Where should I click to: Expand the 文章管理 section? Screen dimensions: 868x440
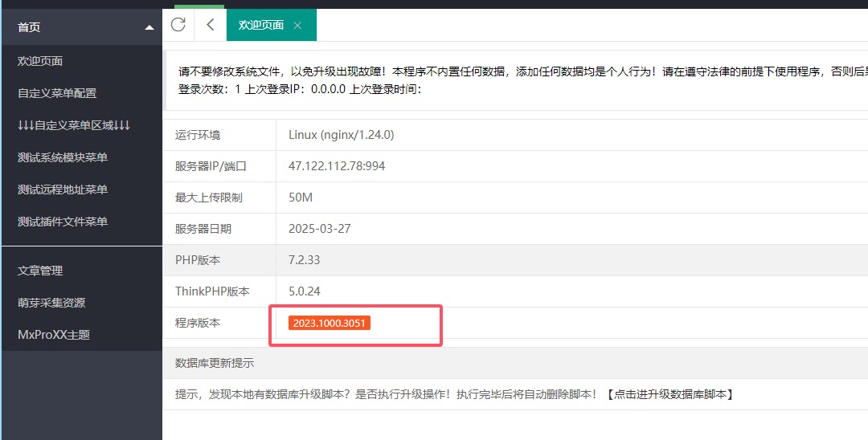coord(40,271)
